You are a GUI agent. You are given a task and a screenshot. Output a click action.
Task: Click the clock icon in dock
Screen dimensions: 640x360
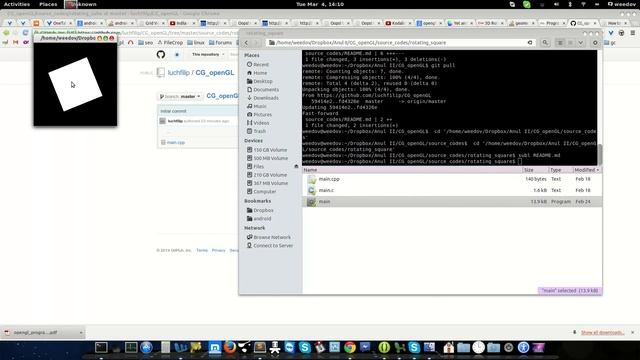pyautogui.click(x=478, y=347)
